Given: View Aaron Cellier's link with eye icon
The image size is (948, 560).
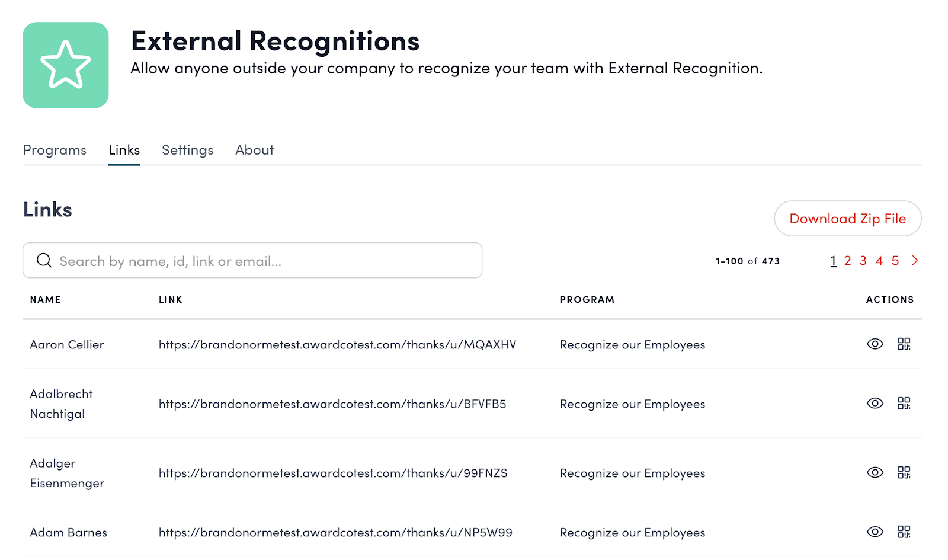Looking at the screenshot, I should point(875,344).
